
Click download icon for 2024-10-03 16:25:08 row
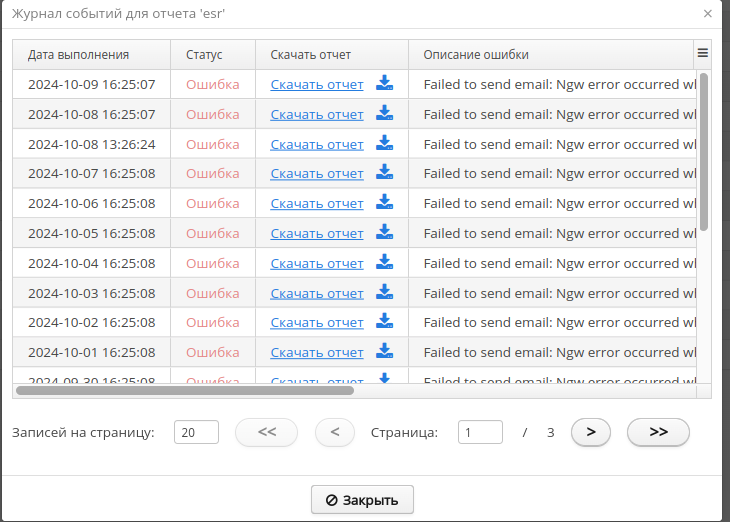point(385,293)
